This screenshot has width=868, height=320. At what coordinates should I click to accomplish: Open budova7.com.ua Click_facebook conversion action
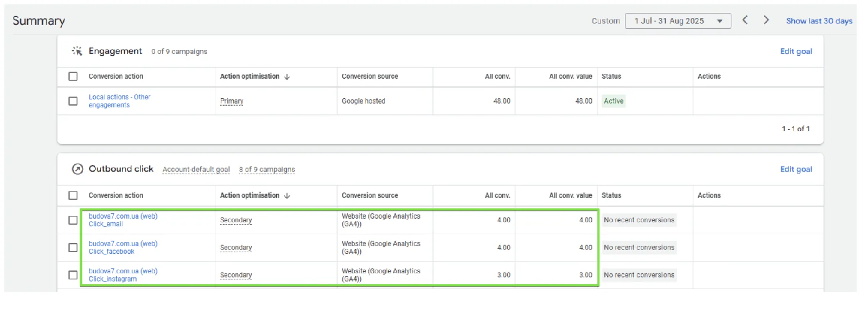[x=123, y=247]
